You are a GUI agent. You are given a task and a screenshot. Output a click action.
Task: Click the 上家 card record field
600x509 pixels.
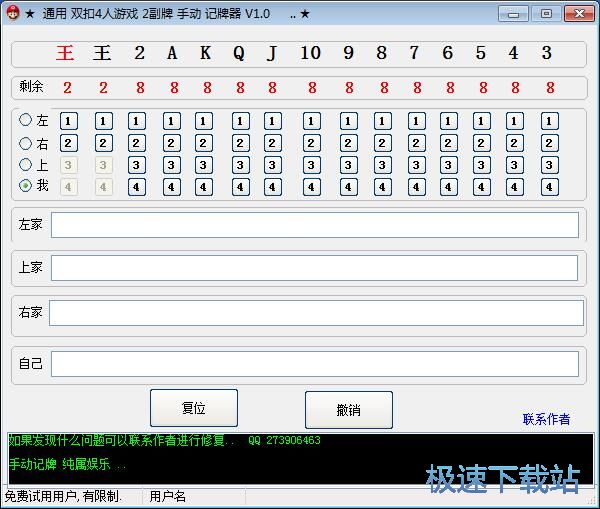click(314, 268)
